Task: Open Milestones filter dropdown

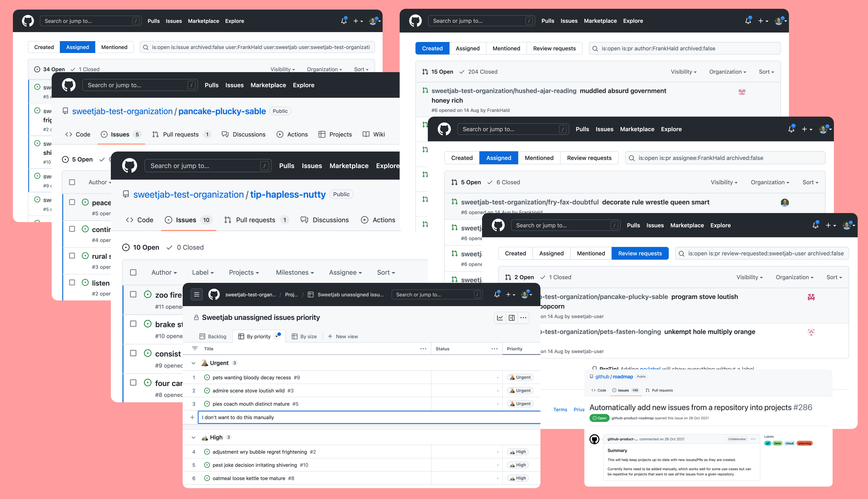Action: 295,273
